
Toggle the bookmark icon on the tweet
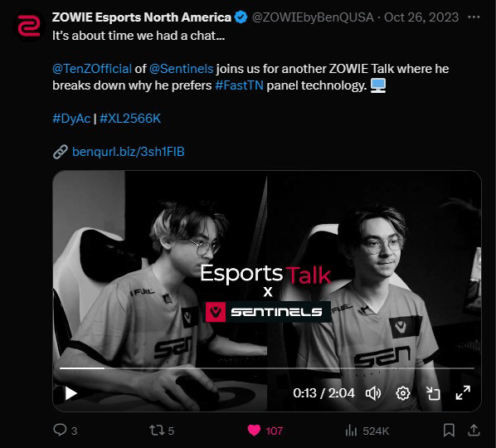pos(449,431)
